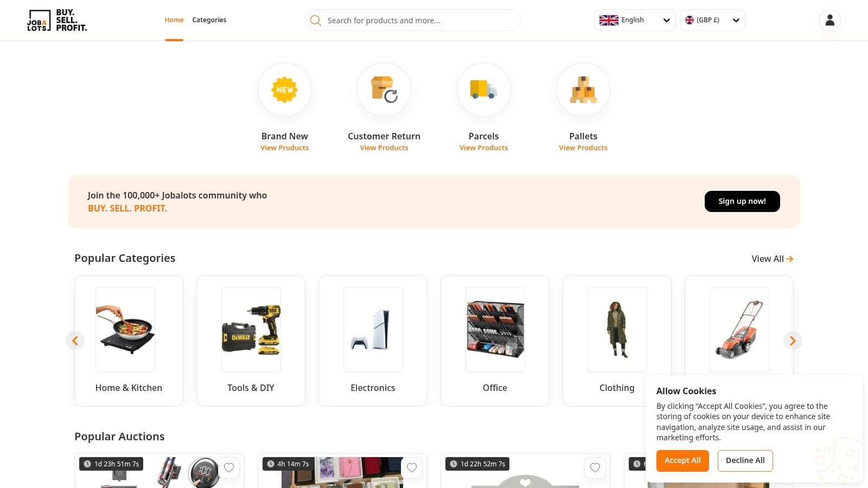Screen dimensions: 868x488
Task: Open the user account profile icon
Action: [x=829, y=20]
